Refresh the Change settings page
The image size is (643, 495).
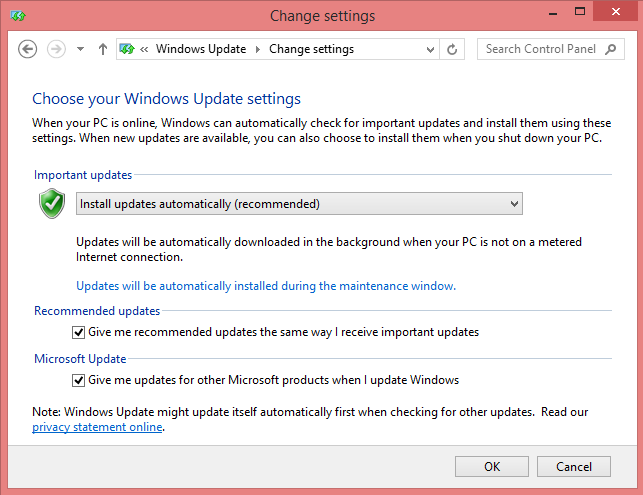click(x=453, y=49)
